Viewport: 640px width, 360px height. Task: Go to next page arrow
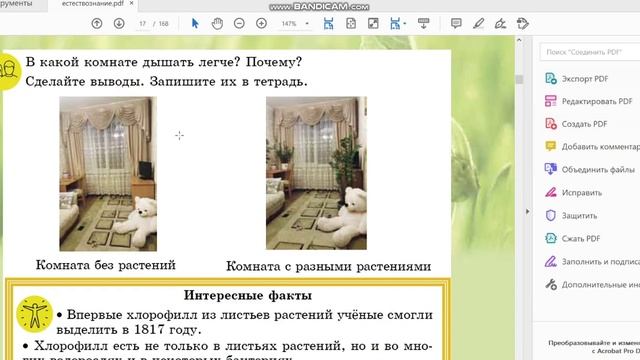coord(119,24)
